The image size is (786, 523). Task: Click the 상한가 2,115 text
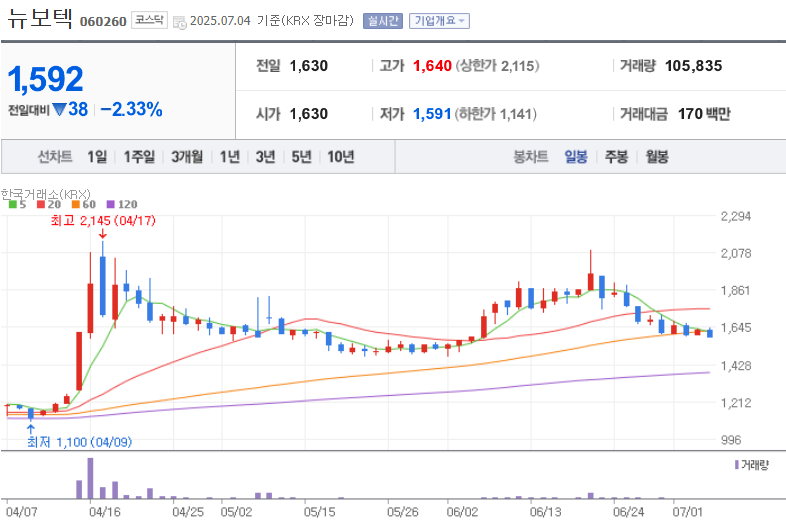(x=497, y=66)
